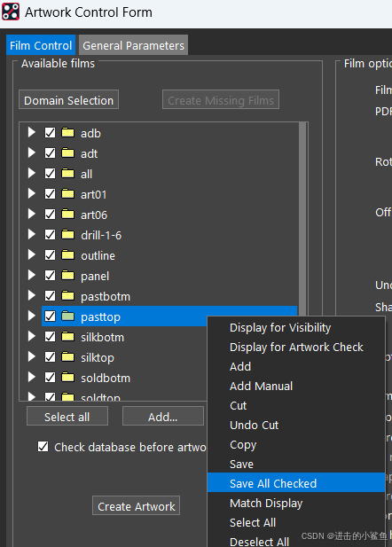Click the Domain Selection button
The height and width of the screenshot is (547, 392).
tap(69, 100)
